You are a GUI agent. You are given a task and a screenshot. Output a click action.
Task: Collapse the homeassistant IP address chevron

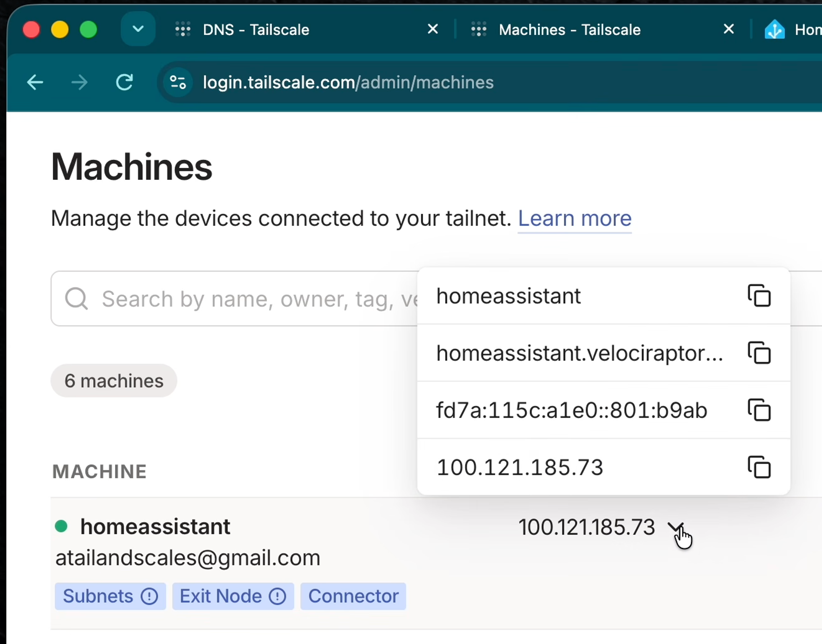pos(675,527)
